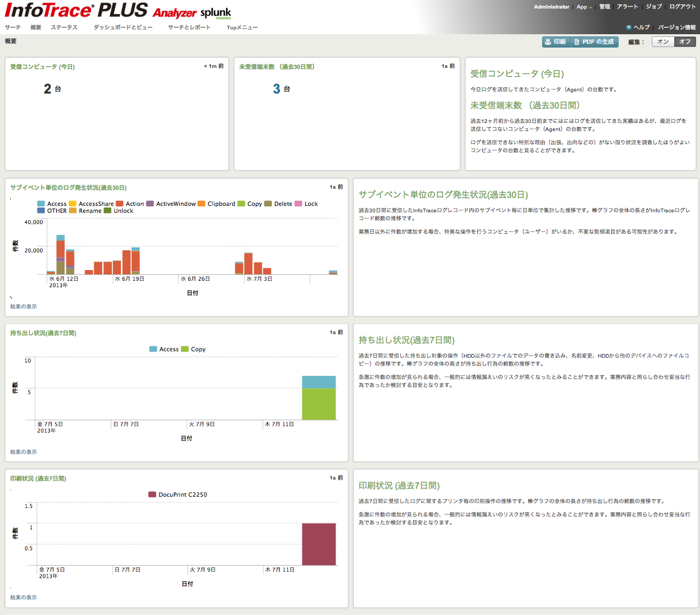
Task: Click the 水 6月 19日 axis label
Action: point(130,279)
